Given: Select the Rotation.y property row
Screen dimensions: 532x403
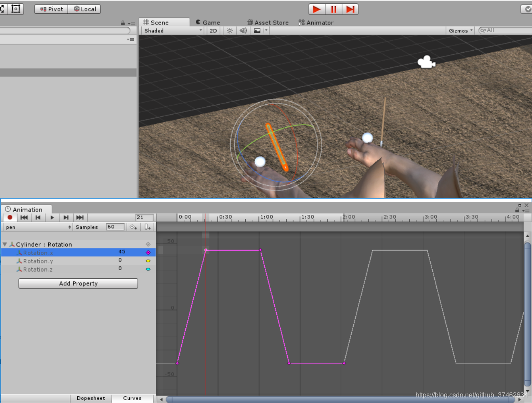Looking at the screenshot, I should [78, 261].
